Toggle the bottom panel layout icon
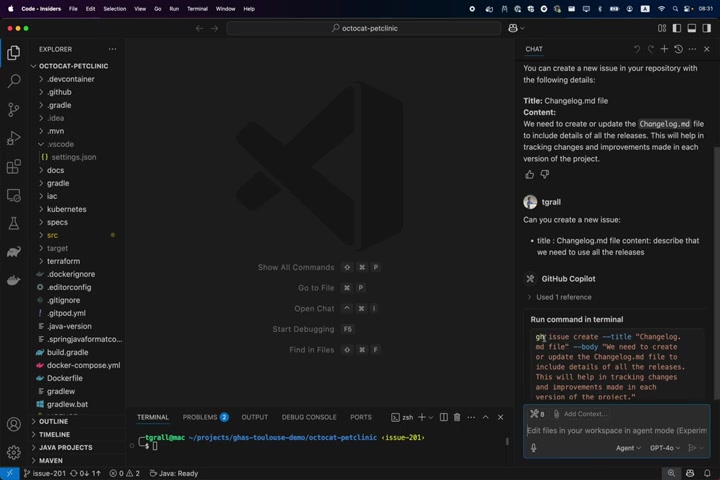Viewport: 720px width, 480px height. click(692, 28)
